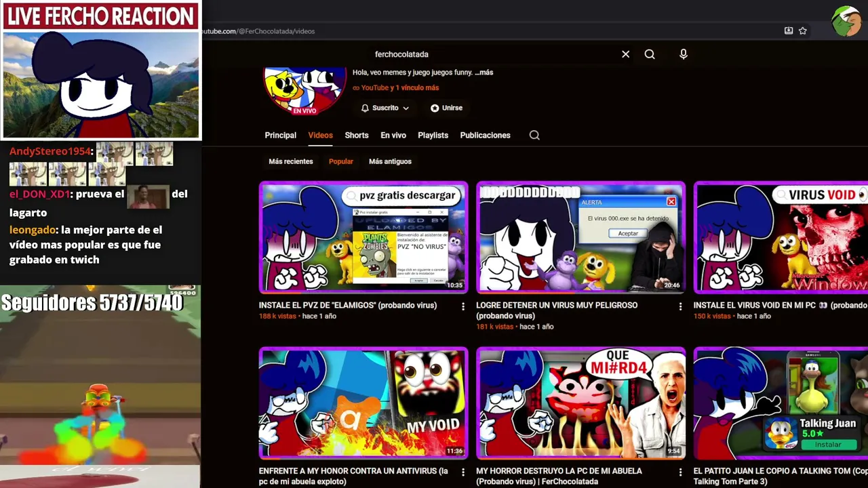This screenshot has height=488, width=868.
Task: Open the VIRUS VOID video thumbnail
Action: click(x=781, y=237)
